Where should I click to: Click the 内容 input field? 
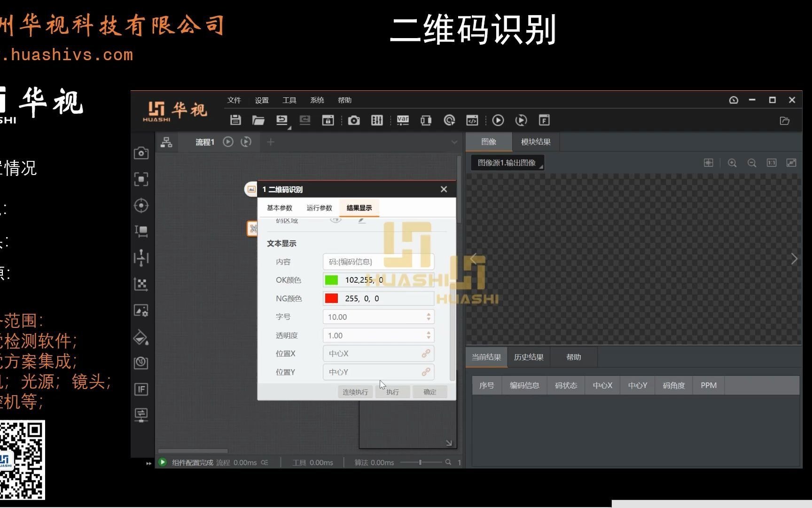(378, 262)
